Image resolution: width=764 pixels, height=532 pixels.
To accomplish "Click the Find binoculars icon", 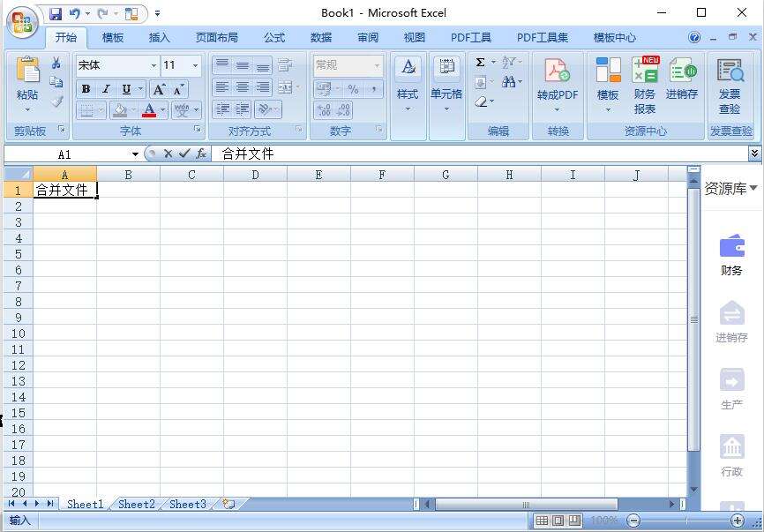I will 508,81.
